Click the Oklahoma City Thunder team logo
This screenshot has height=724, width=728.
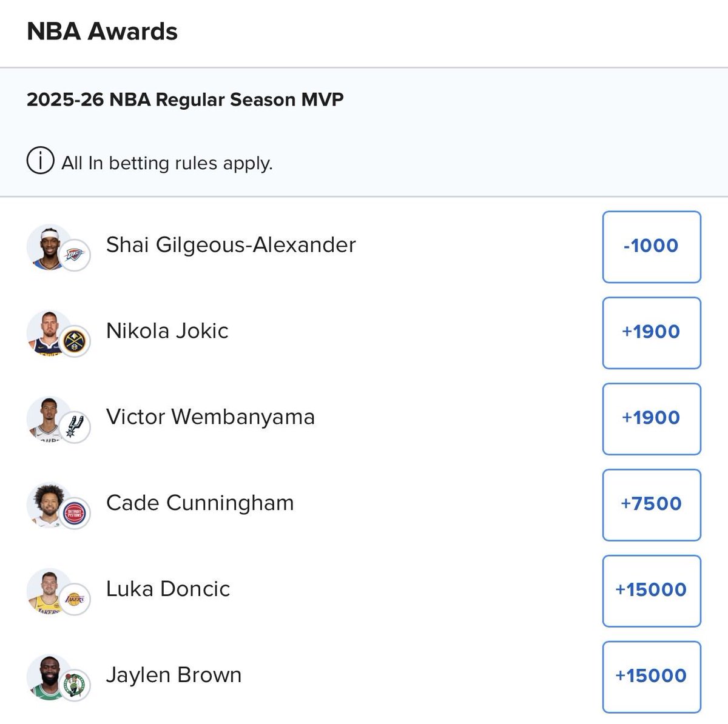[x=75, y=255]
